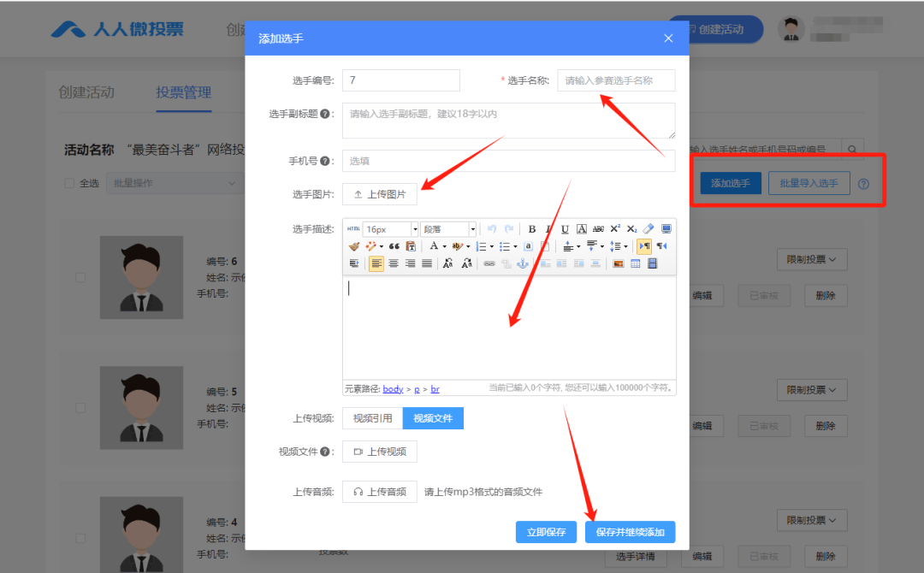Viewport: 924px width, 573px height.
Task: Convert text to uppercase icon
Action: pyautogui.click(x=448, y=263)
